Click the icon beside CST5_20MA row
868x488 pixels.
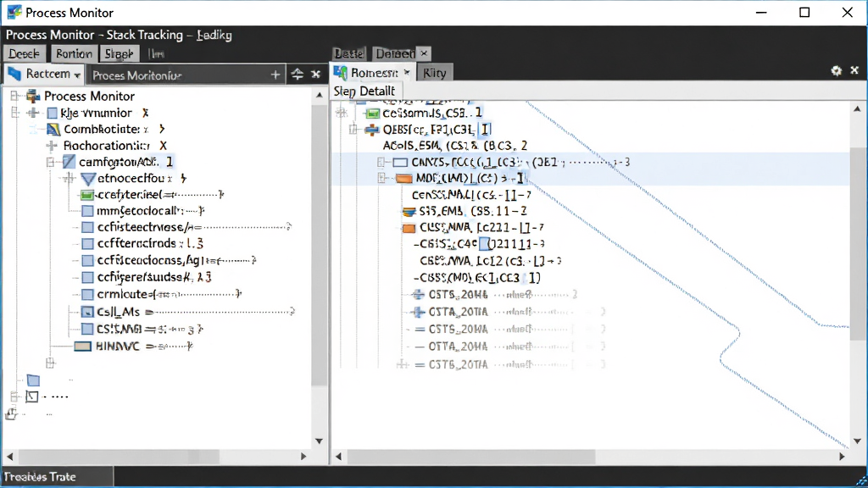click(419, 294)
